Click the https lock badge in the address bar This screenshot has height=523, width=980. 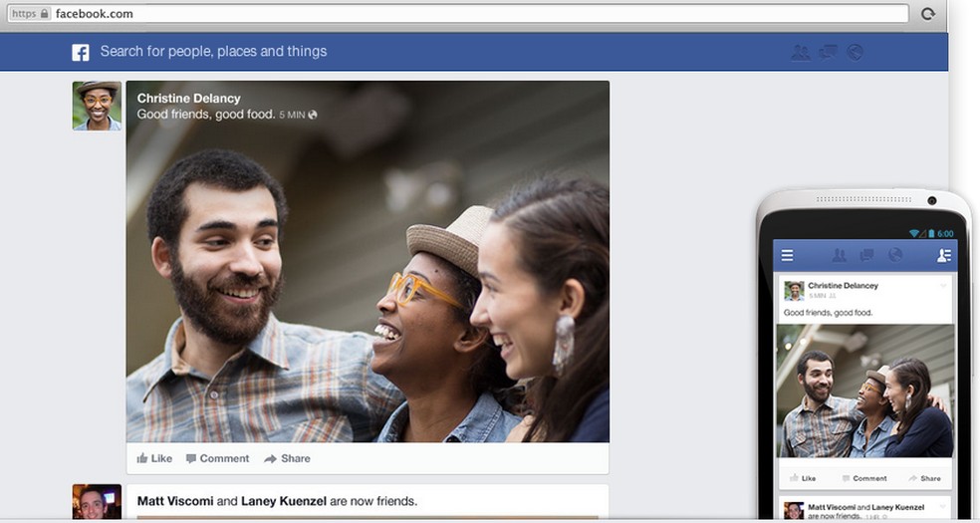click(29, 13)
